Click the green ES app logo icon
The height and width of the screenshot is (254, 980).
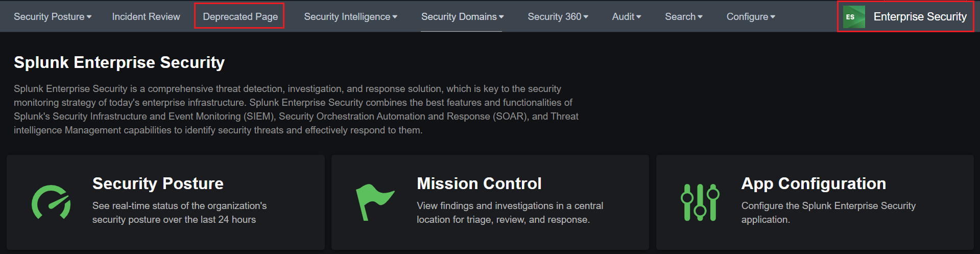[853, 17]
